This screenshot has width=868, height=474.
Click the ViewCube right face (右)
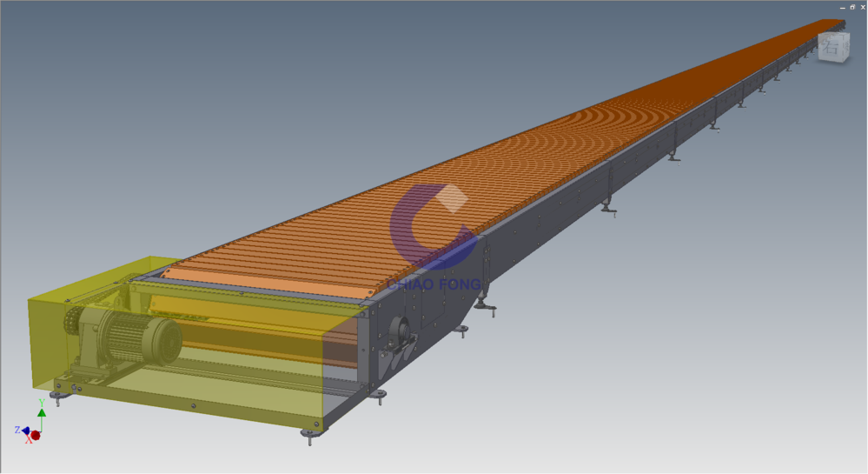pos(832,49)
